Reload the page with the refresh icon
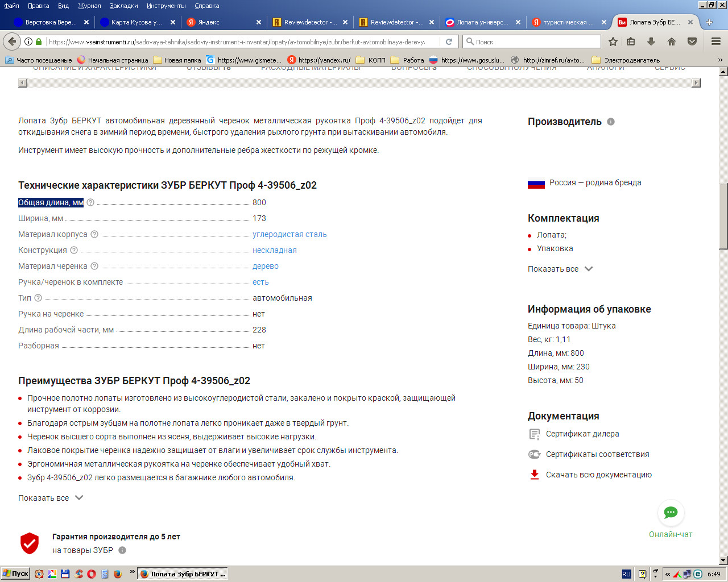728x582 pixels. pos(449,41)
